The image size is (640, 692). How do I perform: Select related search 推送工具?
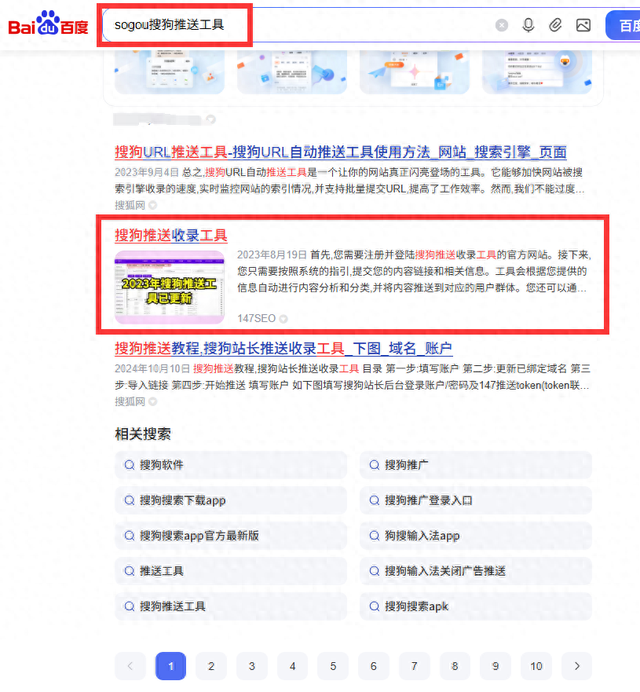[231, 571]
